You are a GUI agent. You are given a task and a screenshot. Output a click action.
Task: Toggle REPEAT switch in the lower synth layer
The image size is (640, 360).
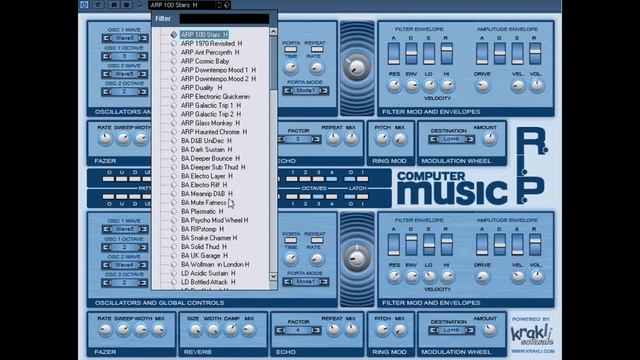pos(316,240)
